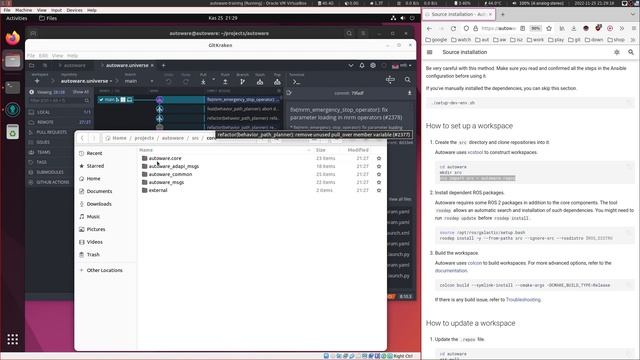Go forward in the Files window
Image resolution: width=640 pixels, height=360 pixels.
coord(93,138)
